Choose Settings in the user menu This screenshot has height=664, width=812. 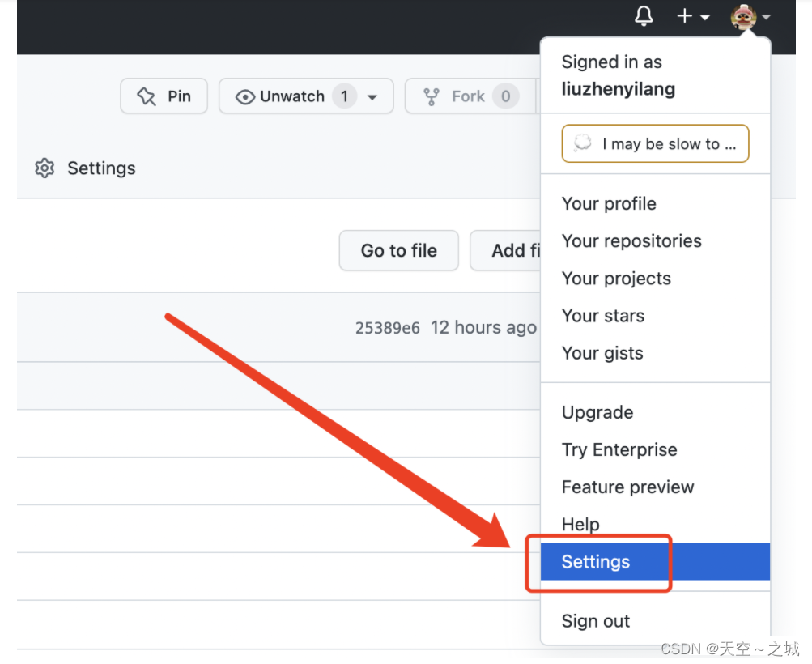[x=655, y=561]
